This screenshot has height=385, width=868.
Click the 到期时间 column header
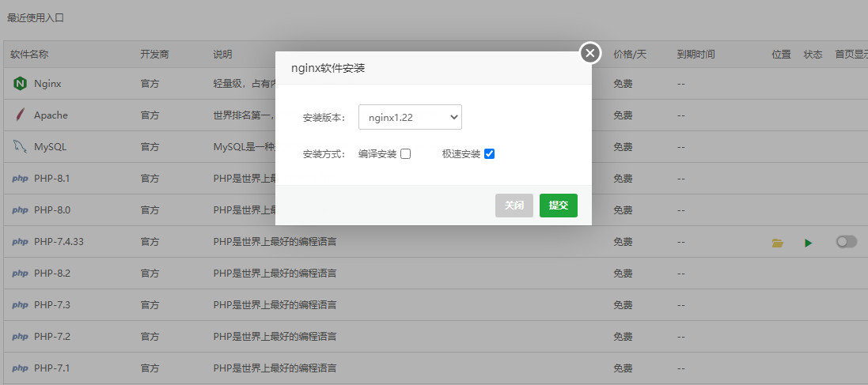click(696, 55)
